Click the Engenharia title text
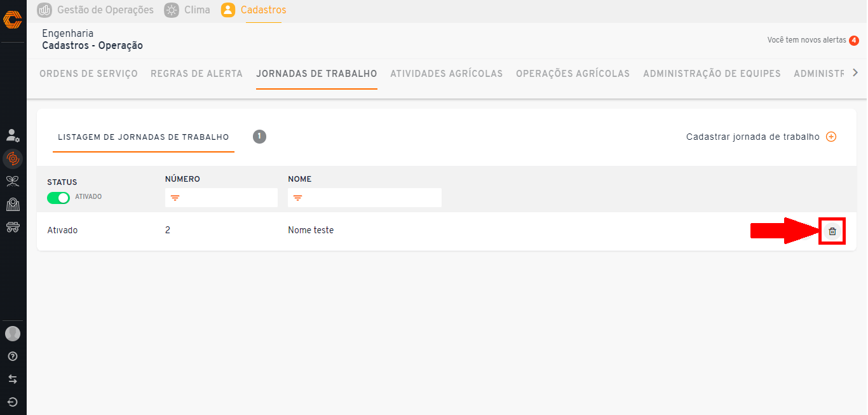Image resolution: width=868 pixels, height=415 pixels. (67, 33)
